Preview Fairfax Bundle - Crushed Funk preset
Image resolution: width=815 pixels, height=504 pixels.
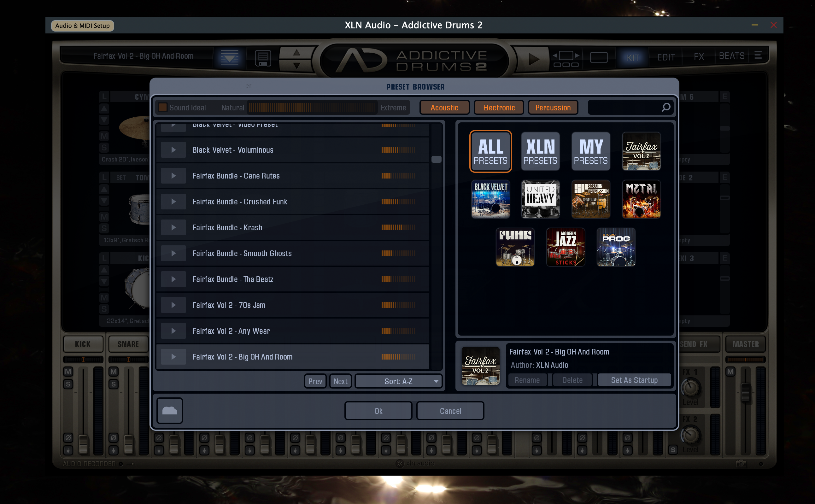click(x=173, y=202)
